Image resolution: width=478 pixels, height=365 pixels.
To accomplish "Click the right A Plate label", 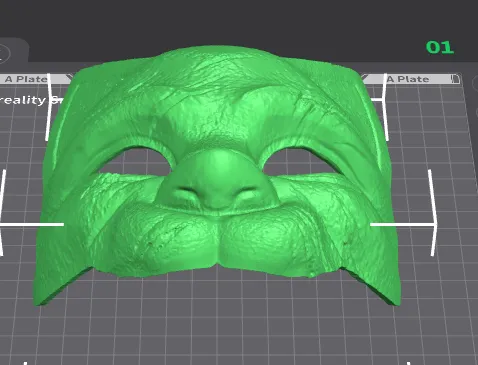I will 408,79.
